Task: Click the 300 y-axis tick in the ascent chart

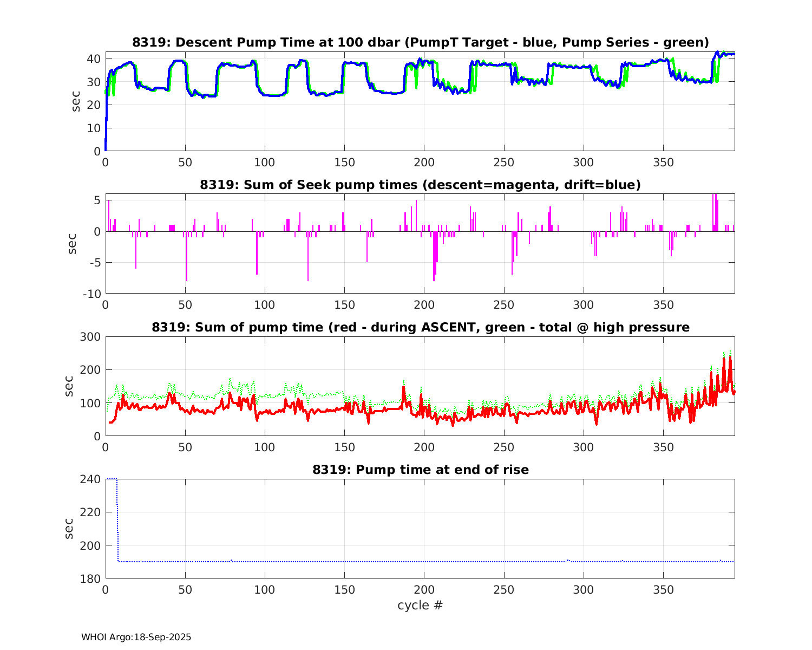Action: pyautogui.click(x=90, y=337)
